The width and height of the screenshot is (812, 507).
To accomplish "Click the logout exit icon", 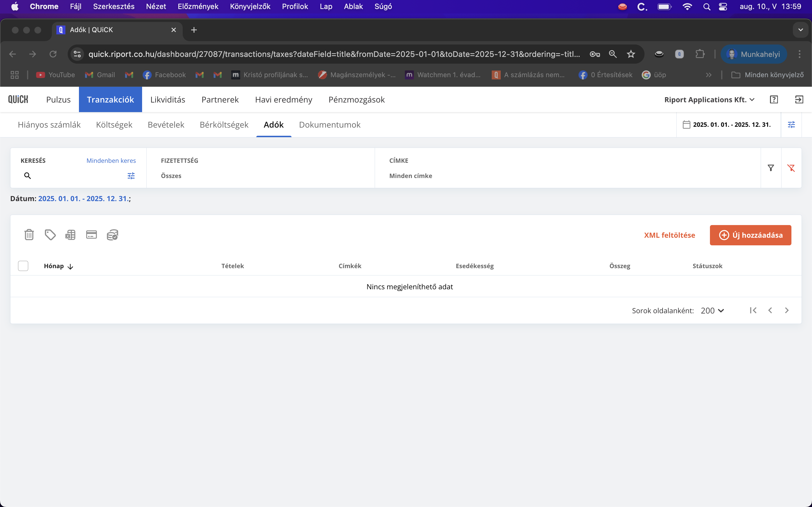I will (799, 100).
